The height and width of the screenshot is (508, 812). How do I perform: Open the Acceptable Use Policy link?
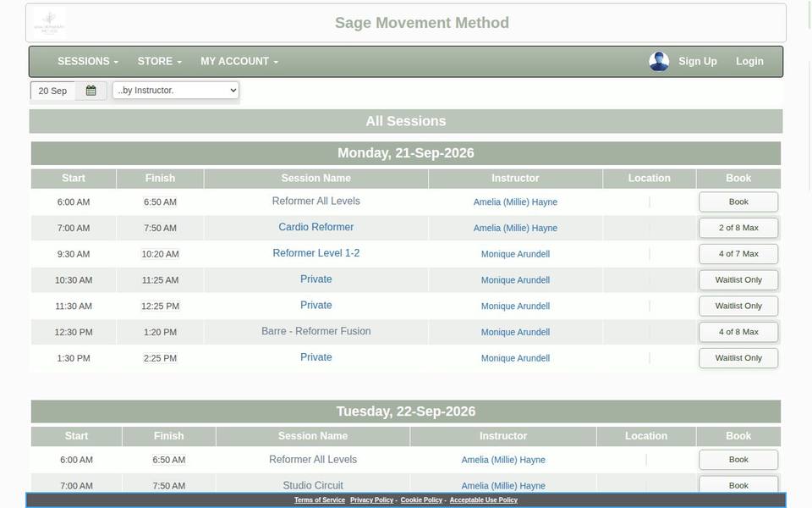[484, 500]
